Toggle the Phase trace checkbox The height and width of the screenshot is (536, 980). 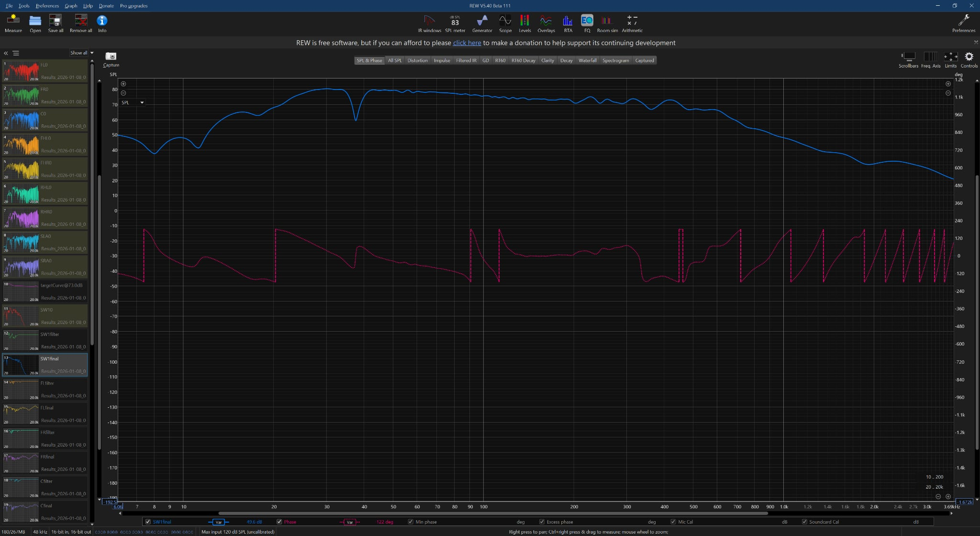pos(279,522)
